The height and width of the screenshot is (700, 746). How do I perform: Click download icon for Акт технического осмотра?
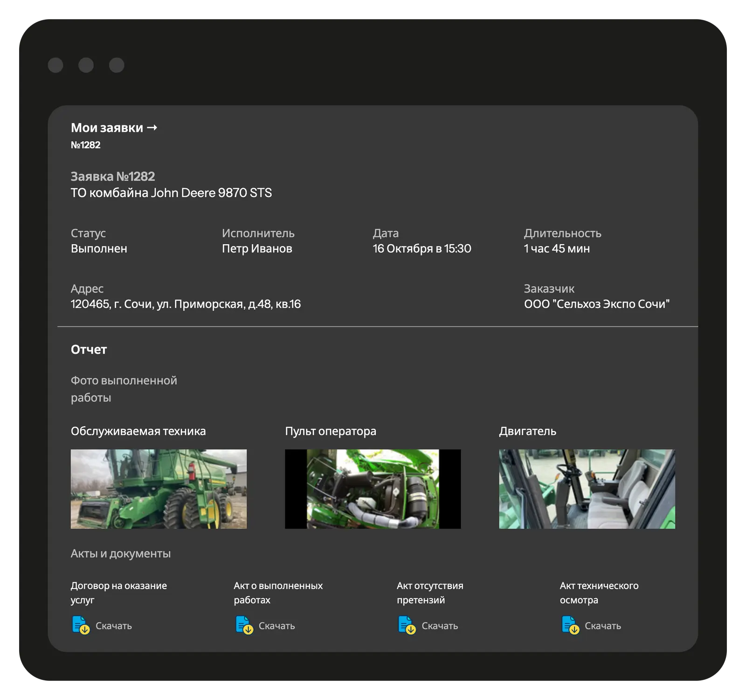570,625
